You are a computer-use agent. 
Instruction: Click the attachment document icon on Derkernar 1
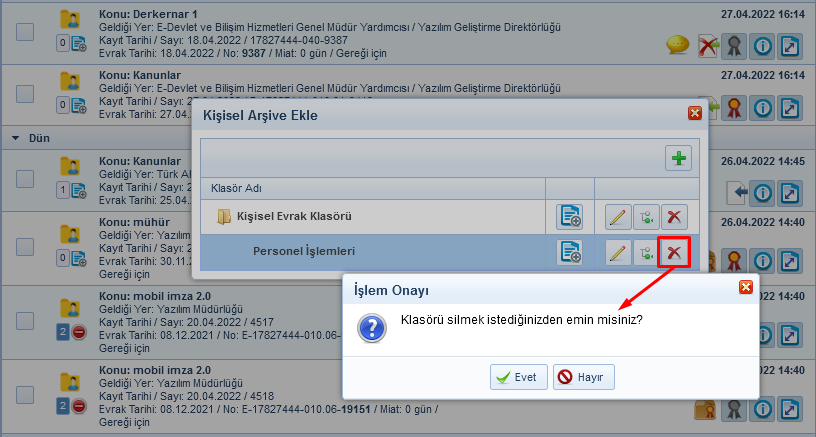click(x=79, y=44)
